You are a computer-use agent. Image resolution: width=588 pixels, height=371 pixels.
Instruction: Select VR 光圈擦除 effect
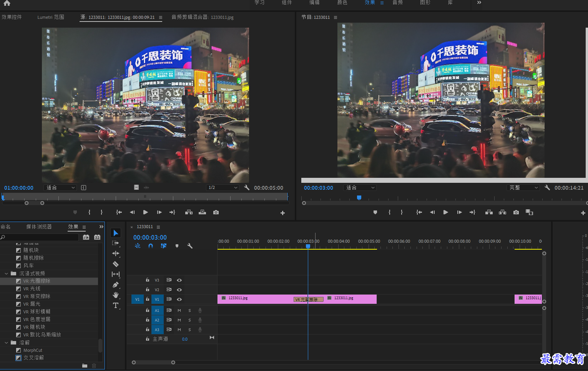coord(37,281)
